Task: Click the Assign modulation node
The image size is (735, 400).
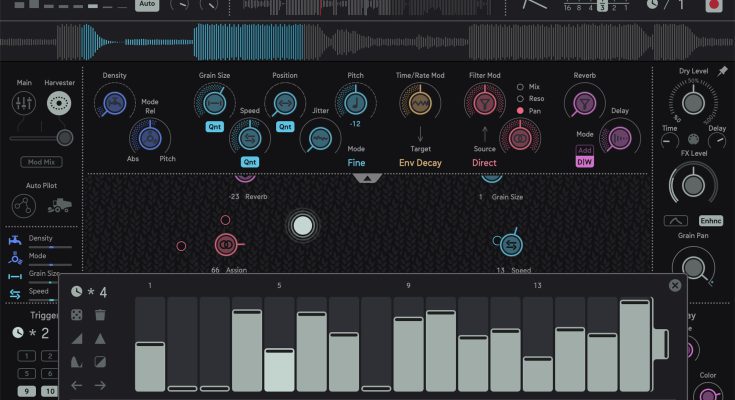Action: click(x=226, y=244)
